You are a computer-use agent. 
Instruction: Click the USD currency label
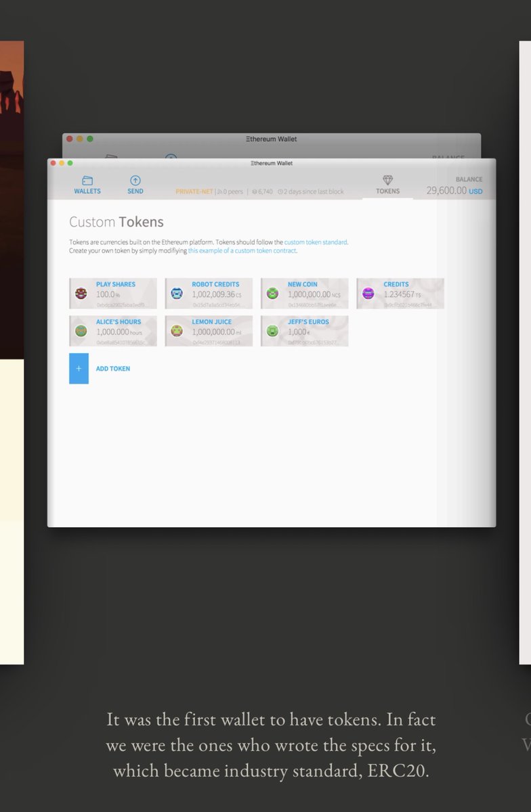coord(476,191)
